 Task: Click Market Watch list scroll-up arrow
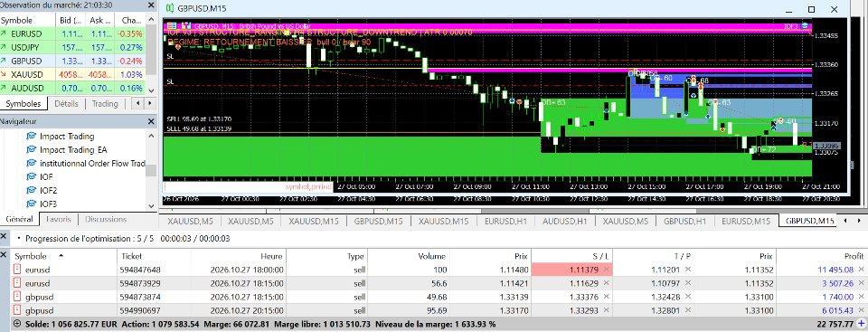click(x=151, y=20)
